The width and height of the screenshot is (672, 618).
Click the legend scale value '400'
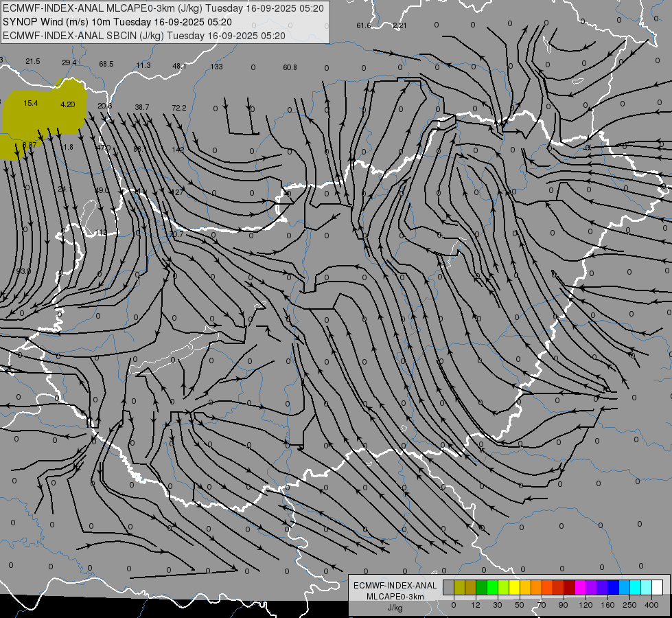651,605
